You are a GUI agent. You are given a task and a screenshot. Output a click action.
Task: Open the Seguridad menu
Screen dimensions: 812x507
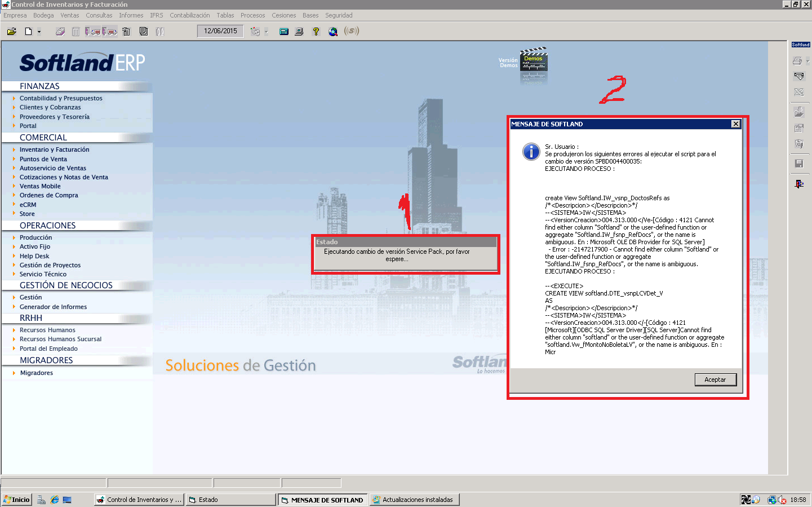(x=339, y=15)
